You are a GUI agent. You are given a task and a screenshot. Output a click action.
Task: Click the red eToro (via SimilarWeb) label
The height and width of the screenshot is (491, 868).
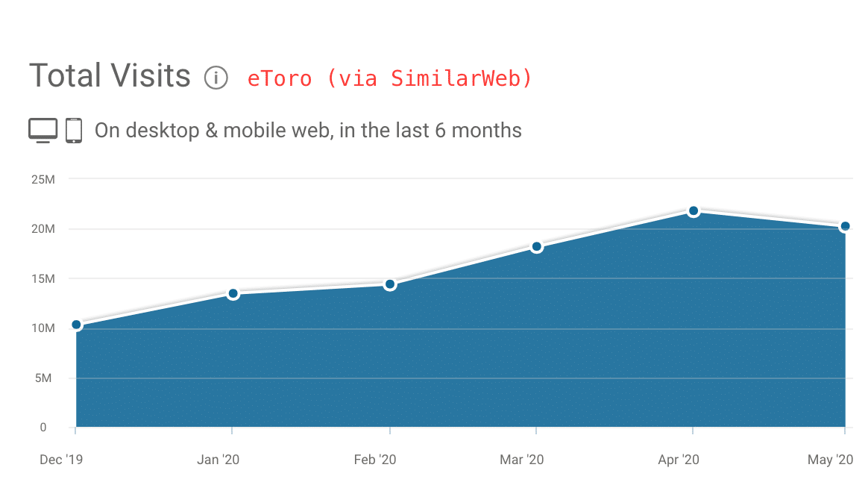(x=390, y=78)
